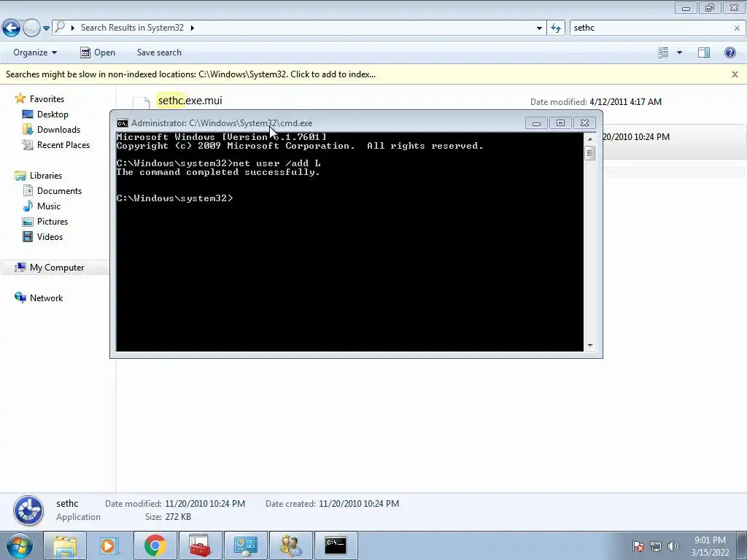Switch to Command Prompt taskbar button
The height and width of the screenshot is (560, 747).
pos(336,545)
